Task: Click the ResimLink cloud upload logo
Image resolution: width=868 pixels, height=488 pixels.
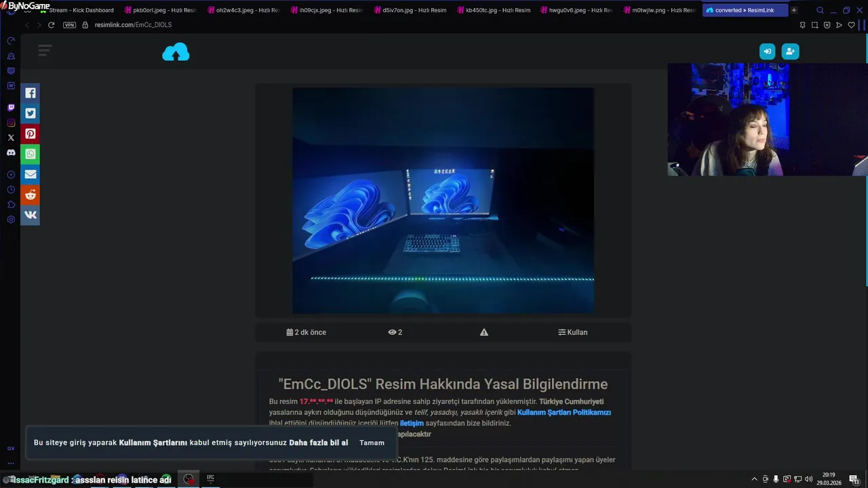Action: click(x=176, y=52)
